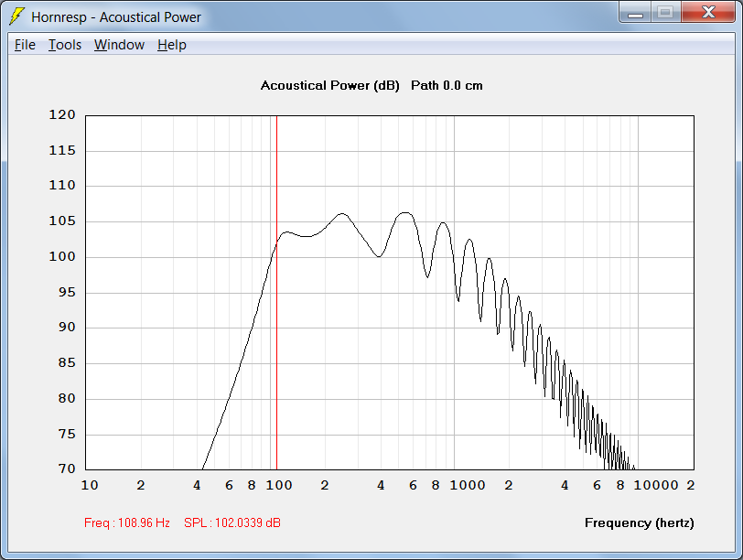Screen dimensions: 743x560
Task: Click the 'Freq : 108.96 Hz' readout
Action: point(127,522)
